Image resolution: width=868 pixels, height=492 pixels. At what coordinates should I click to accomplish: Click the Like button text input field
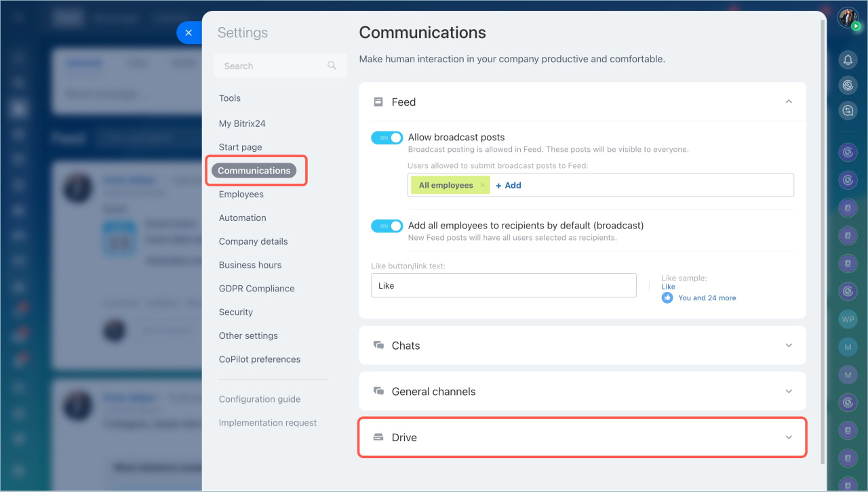tap(503, 285)
